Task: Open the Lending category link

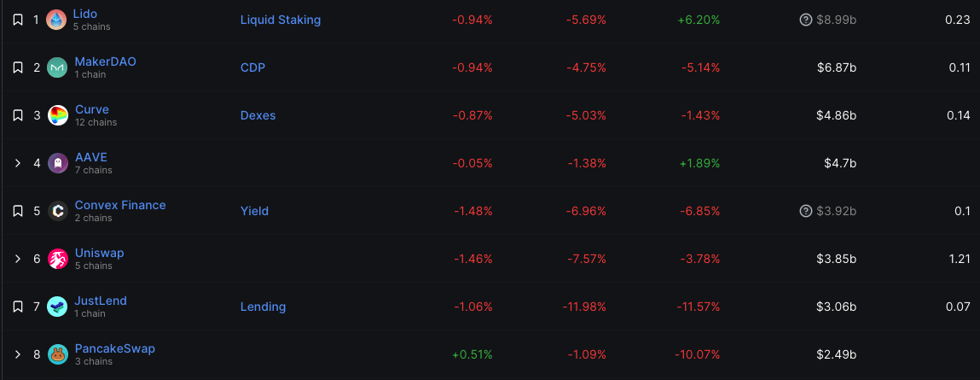Action: (x=264, y=307)
